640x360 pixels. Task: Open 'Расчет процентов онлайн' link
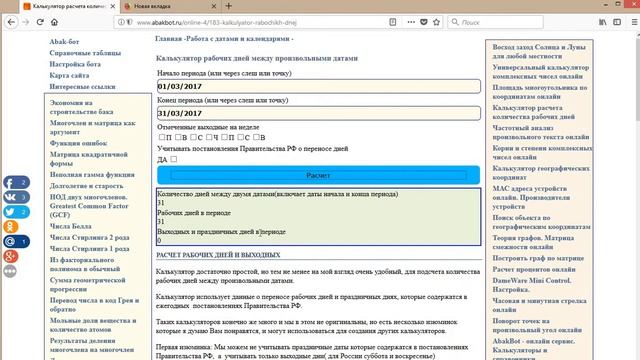pyautogui.click(x=534, y=269)
